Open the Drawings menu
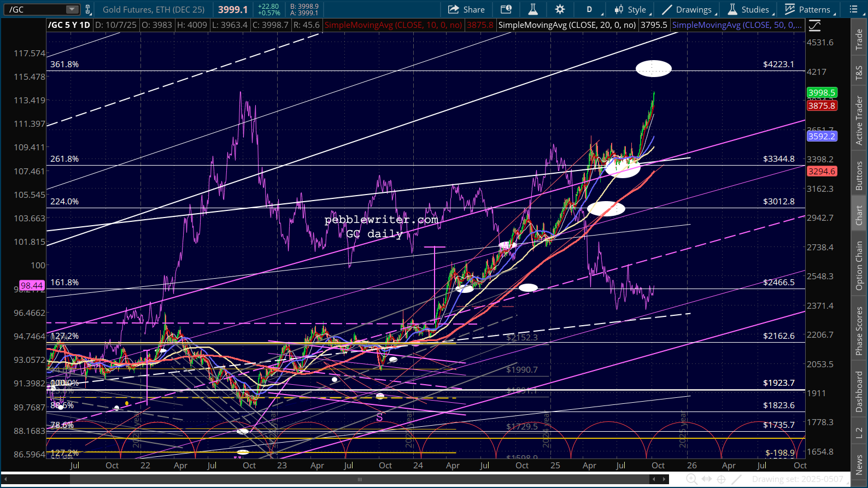This screenshot has height=488, width=868. click(689, 9)
